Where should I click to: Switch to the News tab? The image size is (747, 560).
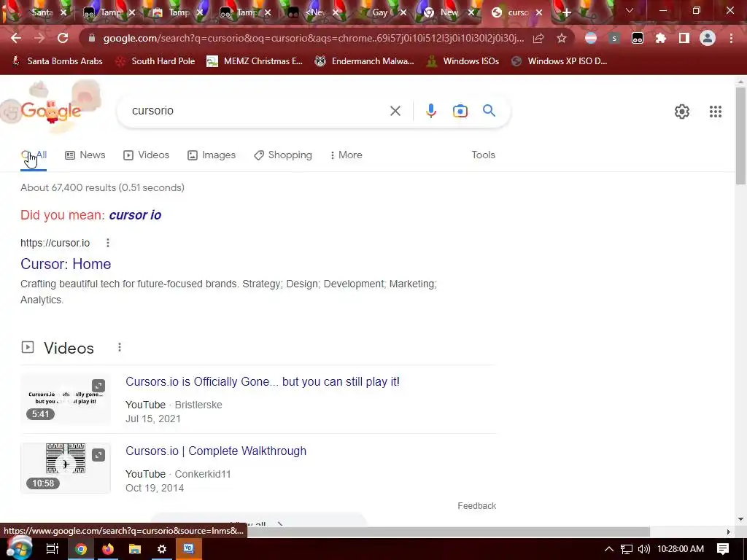pos(85,155)
